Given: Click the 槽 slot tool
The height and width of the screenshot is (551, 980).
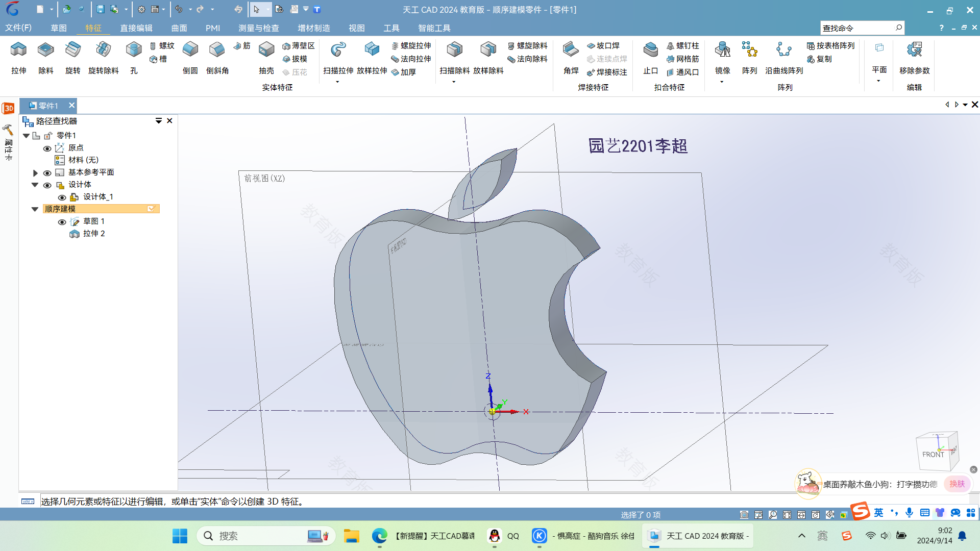Looking at the screenshot, I should (x=159, y=59).
